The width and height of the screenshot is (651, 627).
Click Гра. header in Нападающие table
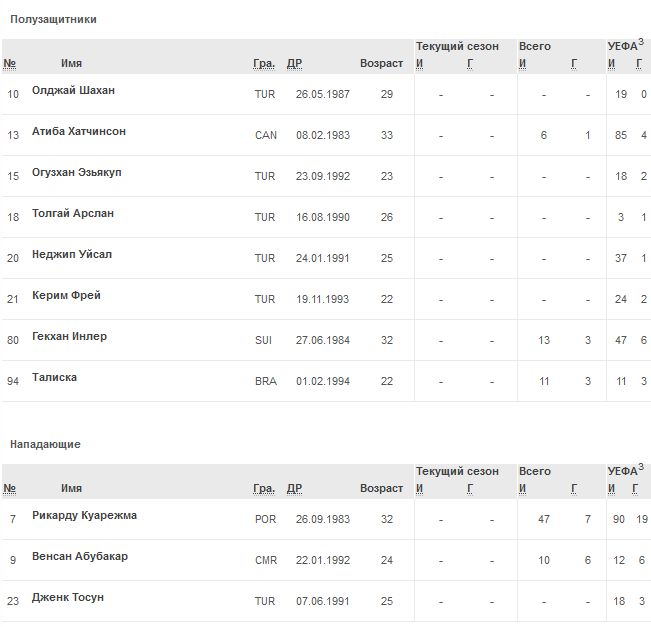[264, 489]
